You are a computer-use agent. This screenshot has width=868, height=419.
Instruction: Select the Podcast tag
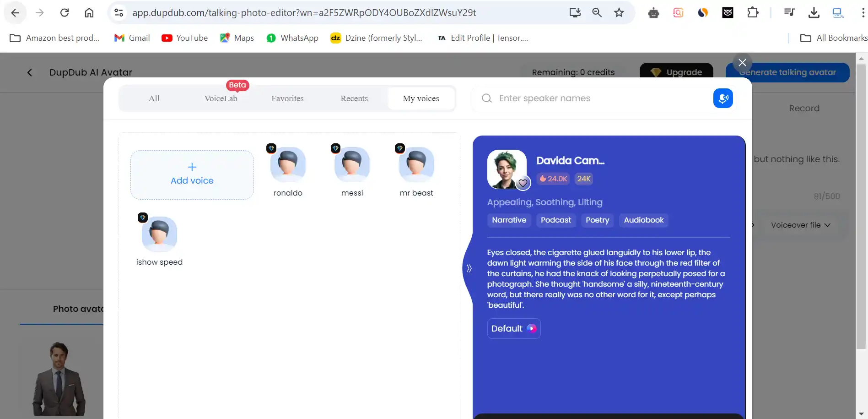[x=556, y=220]
